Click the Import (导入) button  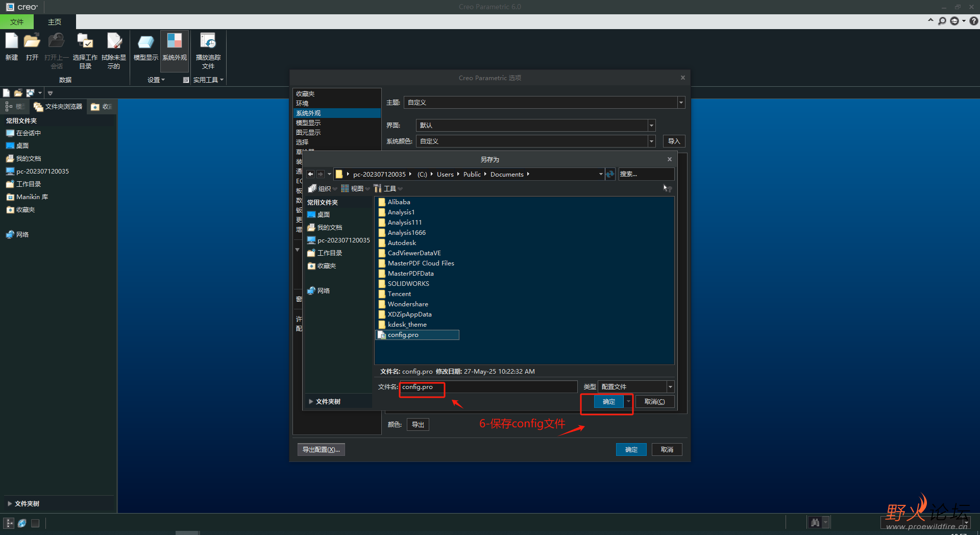(x=674, y=141)
